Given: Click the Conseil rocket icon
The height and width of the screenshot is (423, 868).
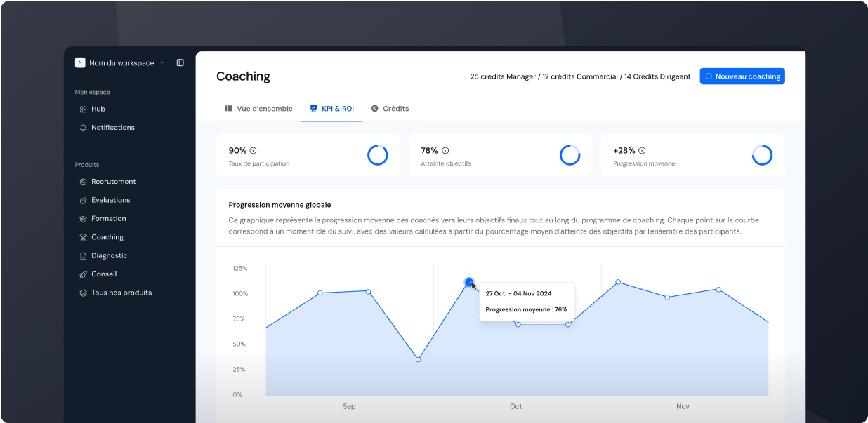Looking at the screenshot, I should coord(84,274).
